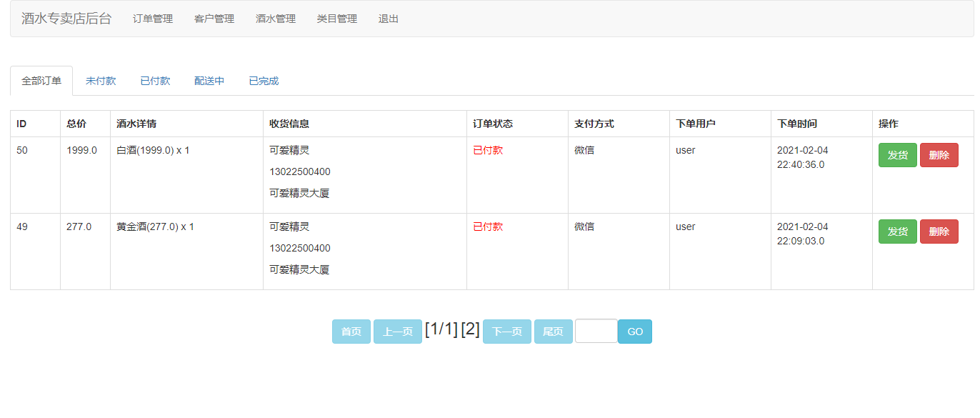View the 配送中 orders tab
The image size is (980, 418).
click(x=209, y=81)
